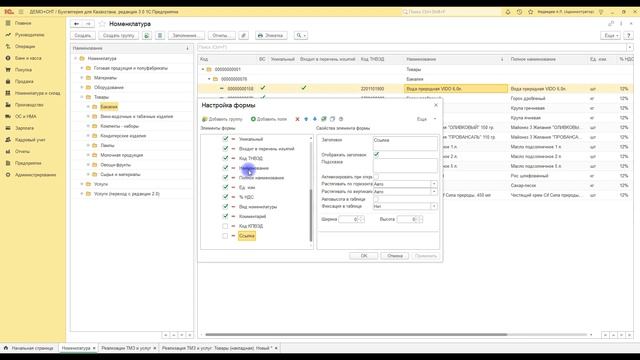Enable the Ссылка element checkbox
Image resolution: width=640 pixels, height=360 pixels.
[225, 236]
